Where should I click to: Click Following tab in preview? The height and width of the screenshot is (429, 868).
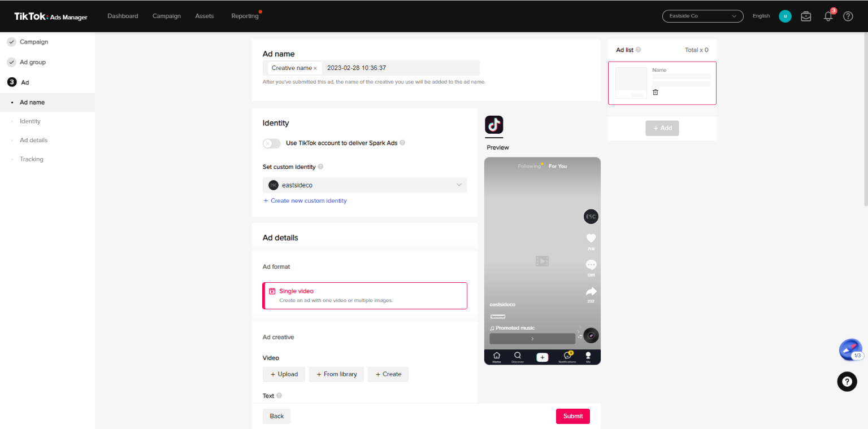(x=529, y=167)
